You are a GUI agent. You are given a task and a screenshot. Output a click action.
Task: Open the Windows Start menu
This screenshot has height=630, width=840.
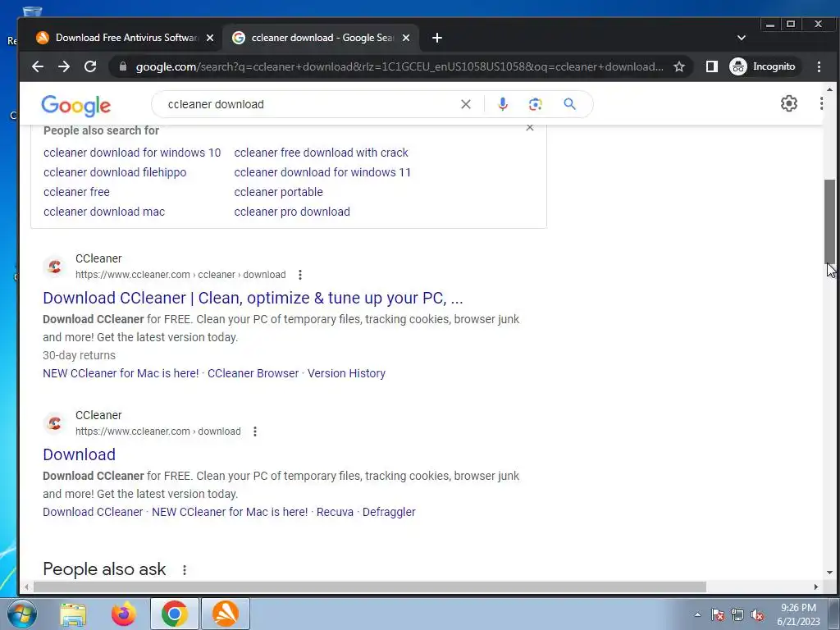(x=22, y=614)
